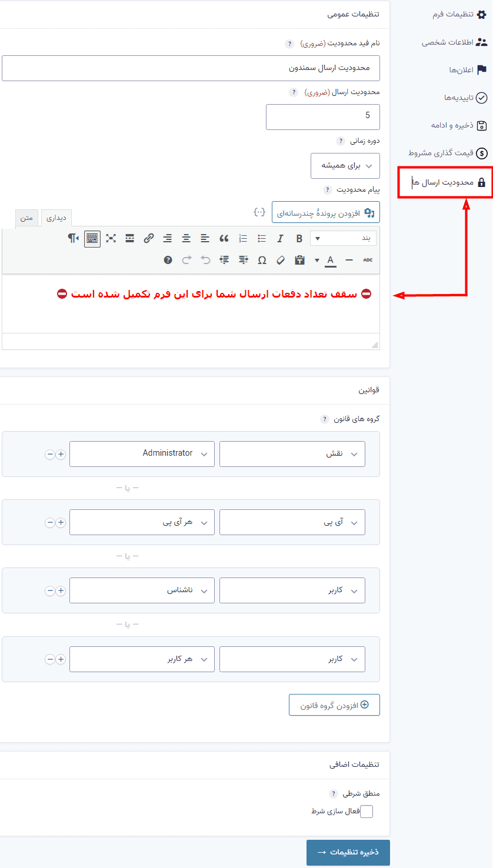Apply strikethrough formatting
The image size is (493, 868).
point(368,259)
